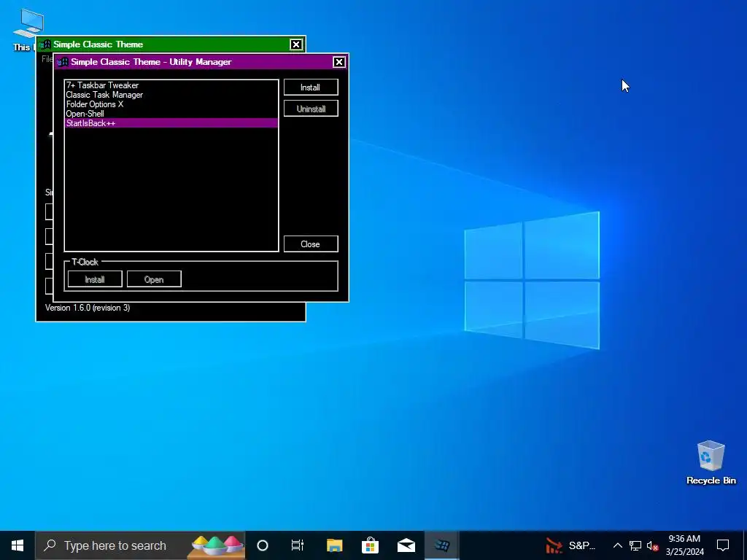Click the network status tray icon
747x560 pixels.
click(635, 545)
